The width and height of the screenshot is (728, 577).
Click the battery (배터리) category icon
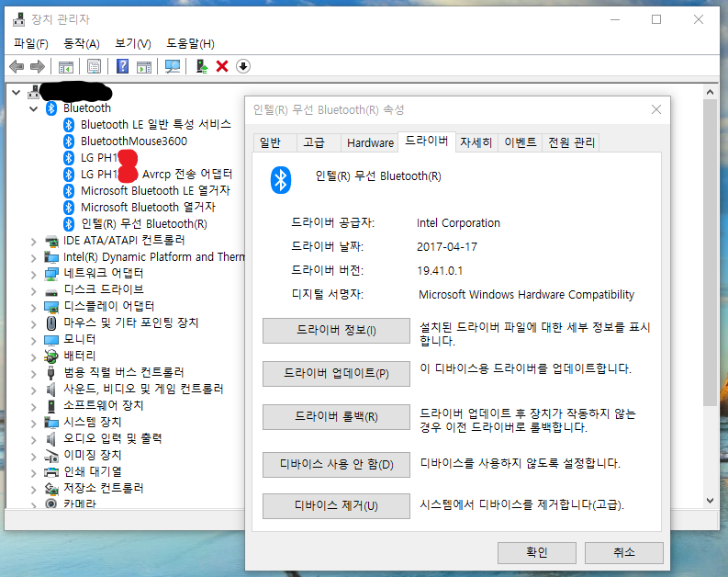pos(51,356)
